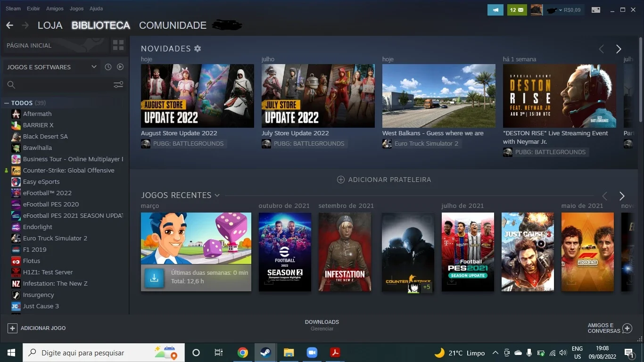This screenshot has width=644, height=362.
Task: Open Windows notification center icon
Action: pos(628,353)
